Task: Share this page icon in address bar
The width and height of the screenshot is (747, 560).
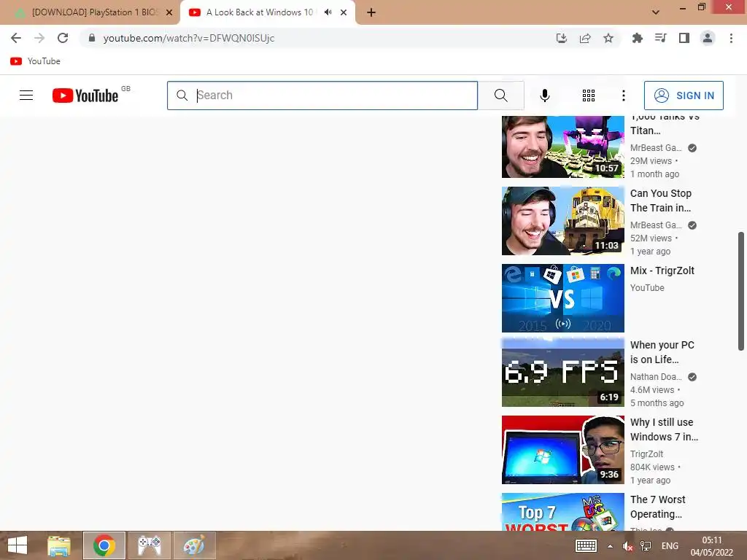Action: (x=585, y=38)
